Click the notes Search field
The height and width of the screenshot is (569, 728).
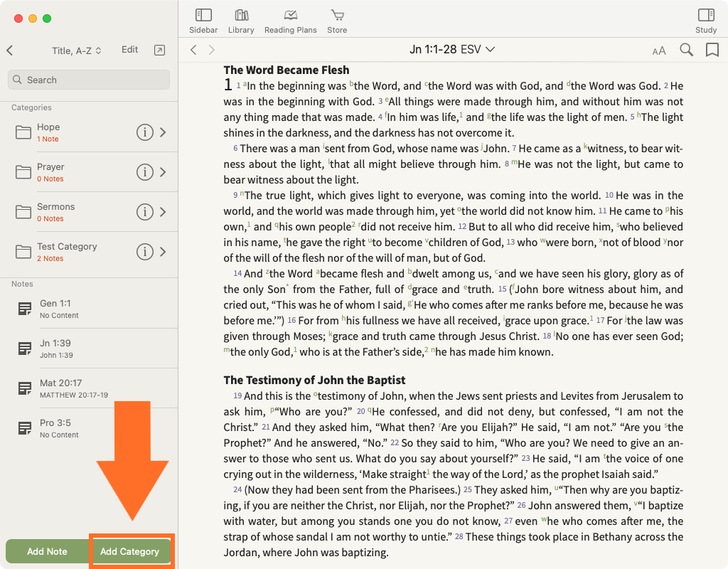point(89,80)
